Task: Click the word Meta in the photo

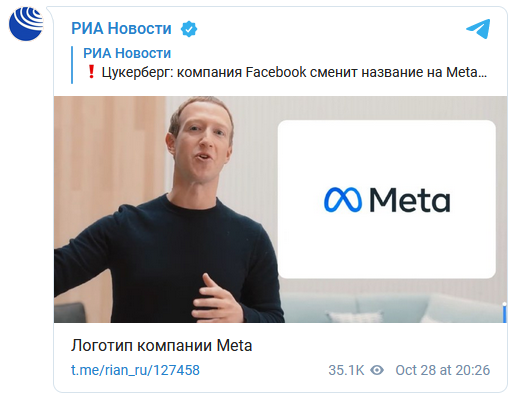Action: click(410, 200)
